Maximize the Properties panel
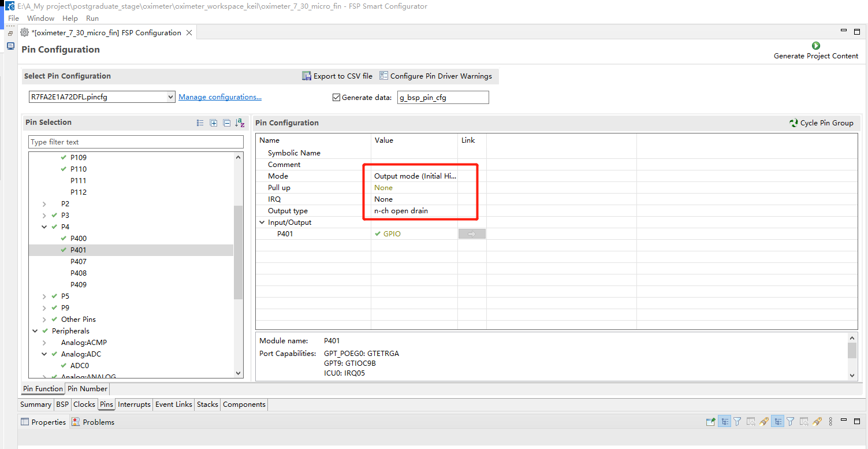Screen dimensions: 868x449 (856, 421)
